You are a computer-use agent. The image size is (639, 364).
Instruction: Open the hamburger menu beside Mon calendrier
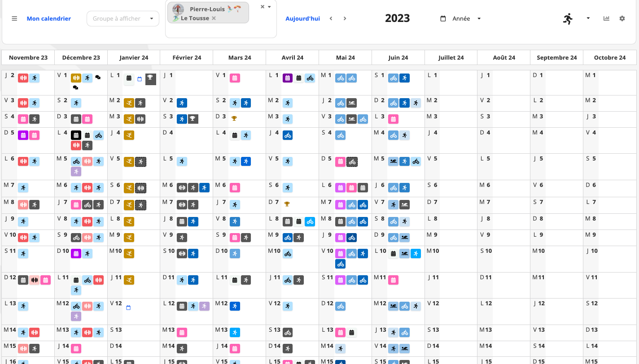tap(14, 19)
